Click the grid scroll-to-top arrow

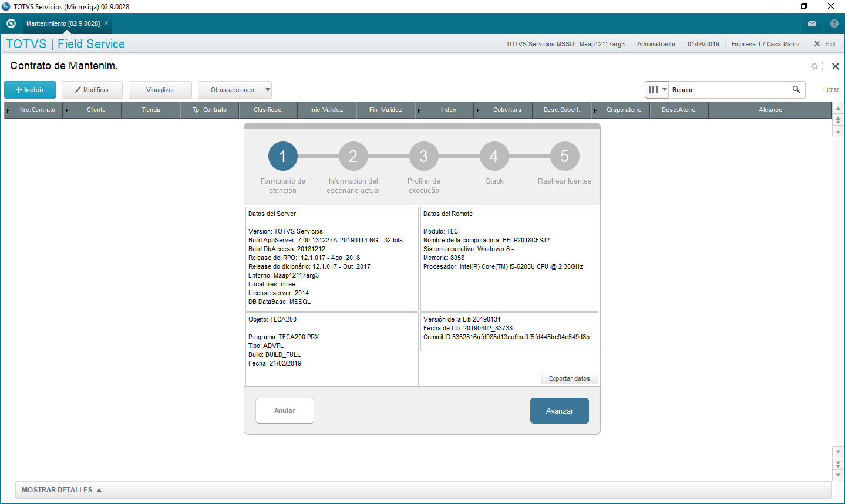838,108
